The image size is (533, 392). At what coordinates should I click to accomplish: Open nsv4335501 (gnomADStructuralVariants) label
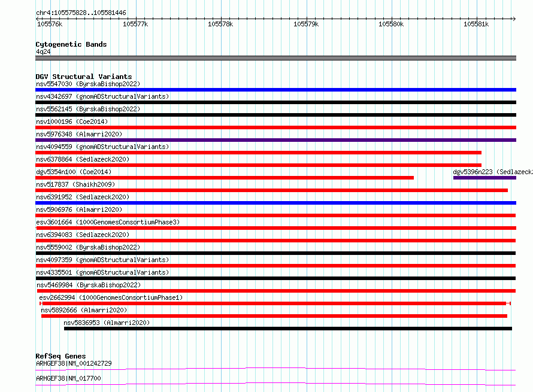coord(102,272)
